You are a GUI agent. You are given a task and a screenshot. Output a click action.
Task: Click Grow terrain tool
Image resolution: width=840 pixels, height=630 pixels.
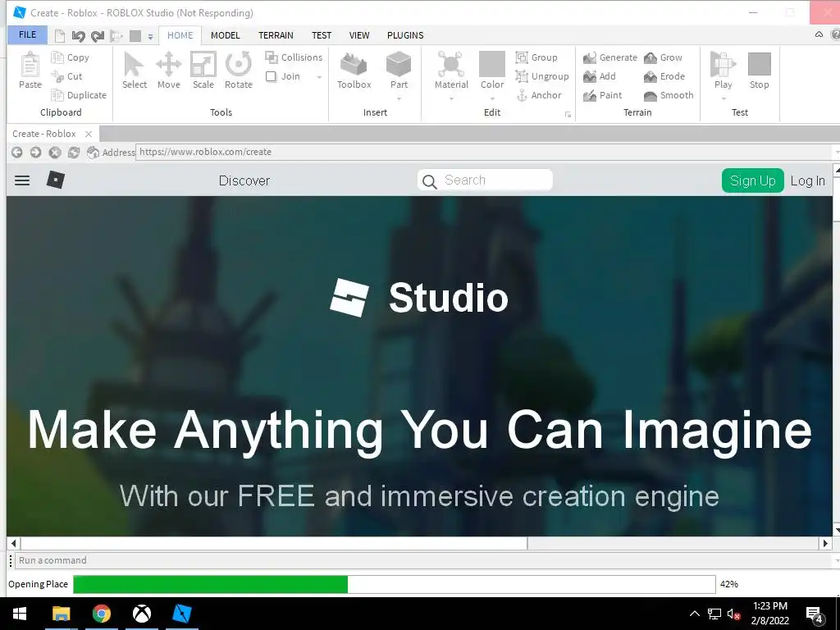tap(663, 57)
